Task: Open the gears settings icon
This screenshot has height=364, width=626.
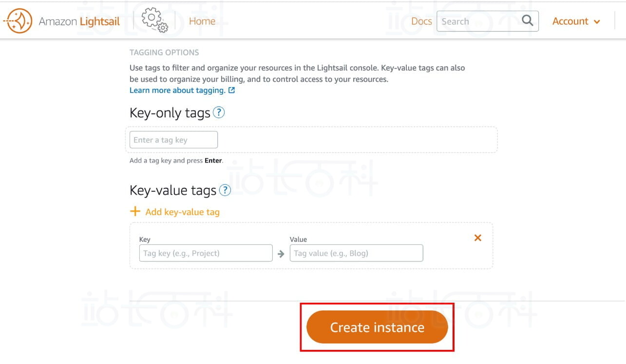Action: click(154, 21)
